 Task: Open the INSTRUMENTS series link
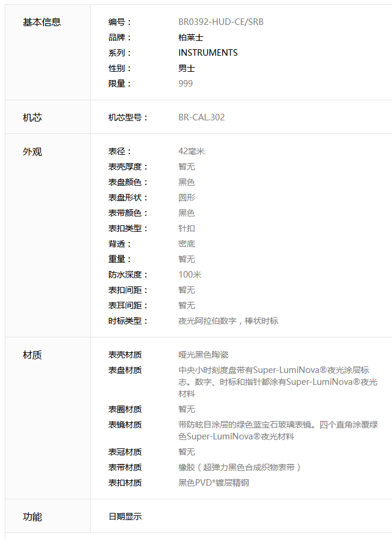[x=208, y=53]
